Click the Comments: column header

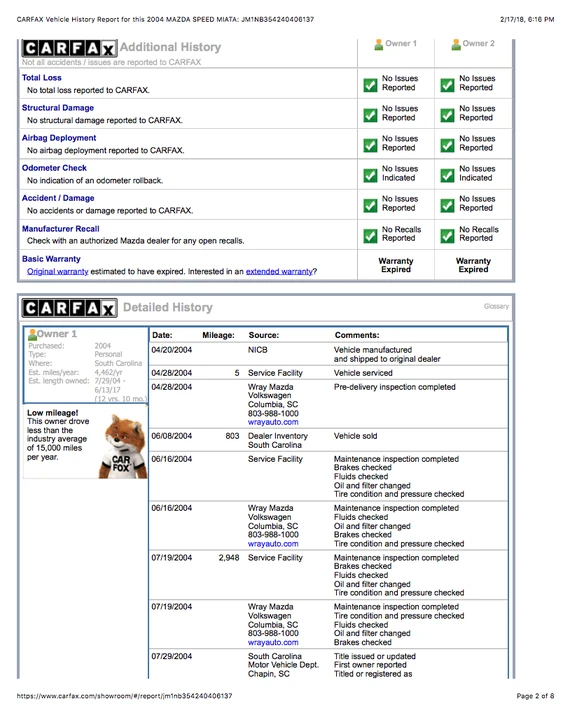click(x=357, y=335)
